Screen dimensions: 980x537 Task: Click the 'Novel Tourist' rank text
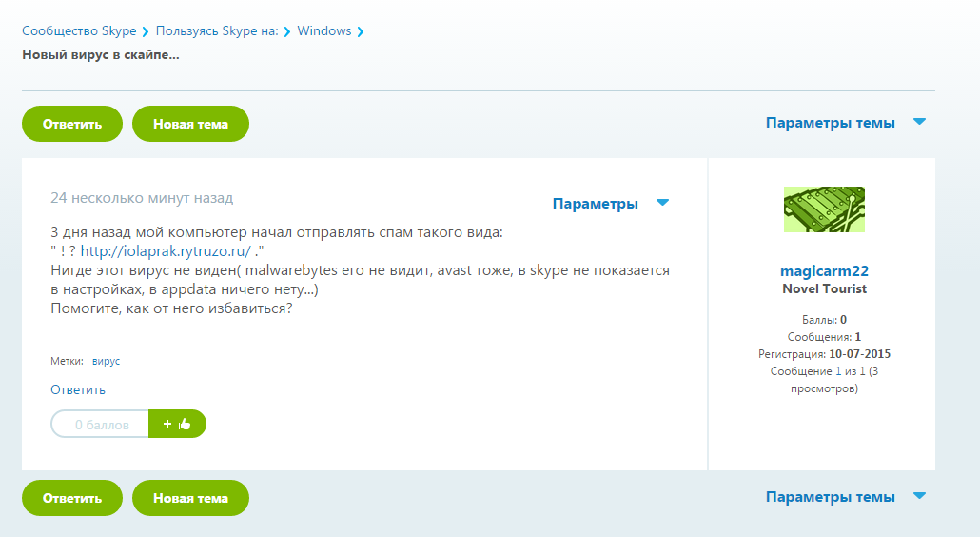pyautogui.click(x=824, y=288)
